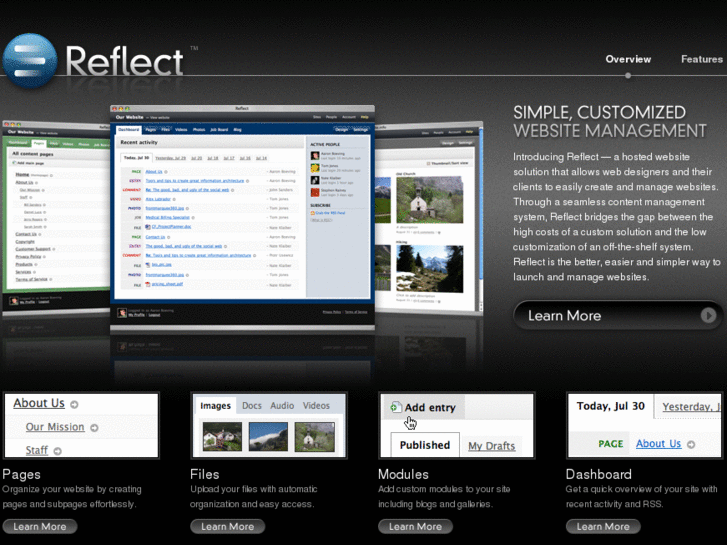Select the Dashboard tab in the center screenshot
The height and width of the screenshot is (545, 727).
tap(128, 129)
